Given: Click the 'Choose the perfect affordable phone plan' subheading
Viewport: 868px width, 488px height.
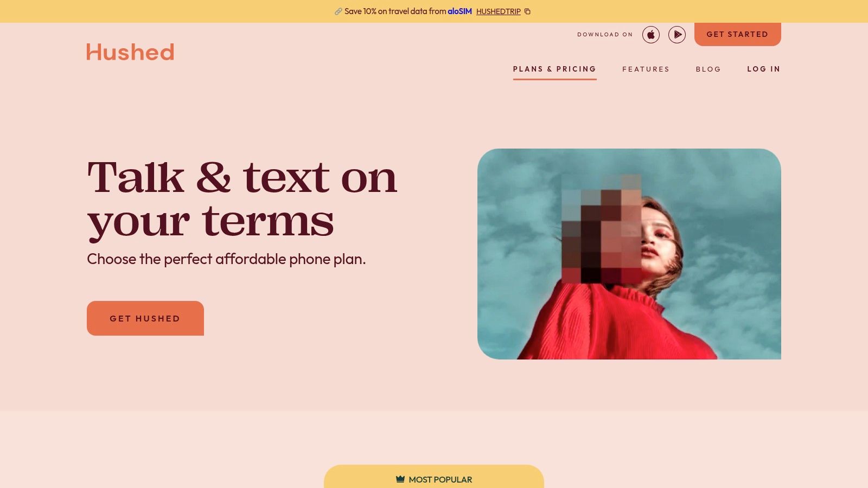Looking at the screenshot, I should 226,259.
